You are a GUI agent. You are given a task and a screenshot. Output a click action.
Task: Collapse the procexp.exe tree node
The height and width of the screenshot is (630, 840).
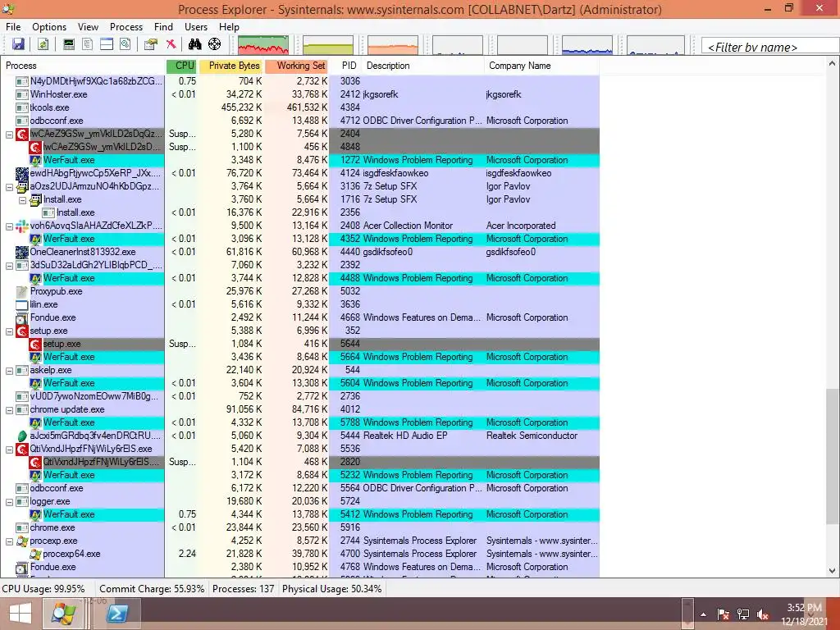[x=9, y=541]
